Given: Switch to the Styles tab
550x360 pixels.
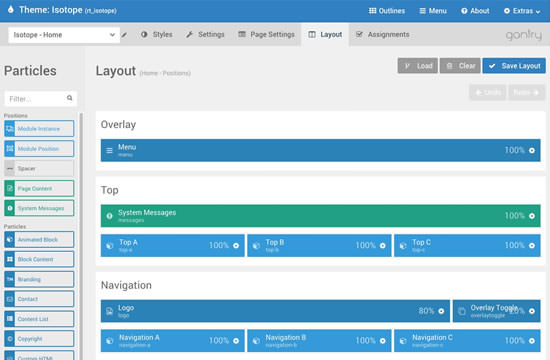Looking at the screenshot, I should click(157, 34).
